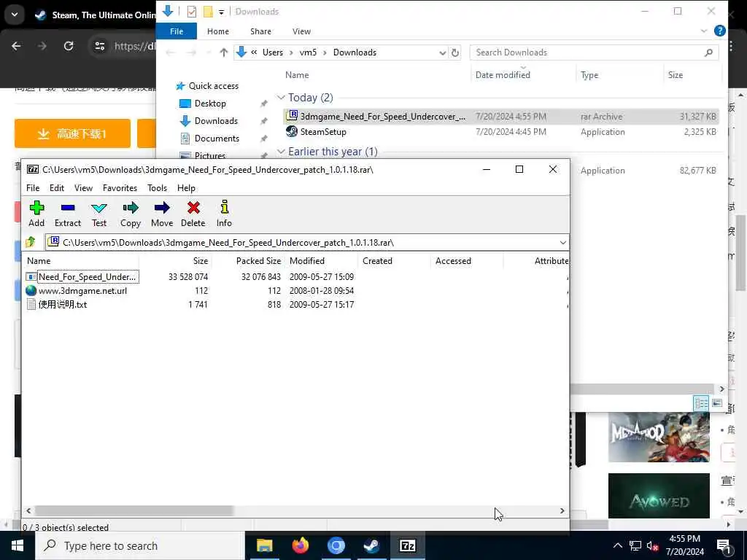
Task: Expand Explorer address bar history dropdown
Action: pos(443,52)
